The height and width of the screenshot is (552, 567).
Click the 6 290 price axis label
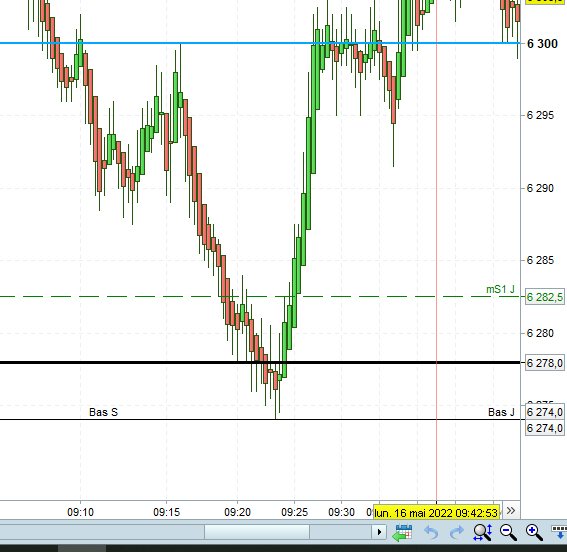[x=540, y=188]
